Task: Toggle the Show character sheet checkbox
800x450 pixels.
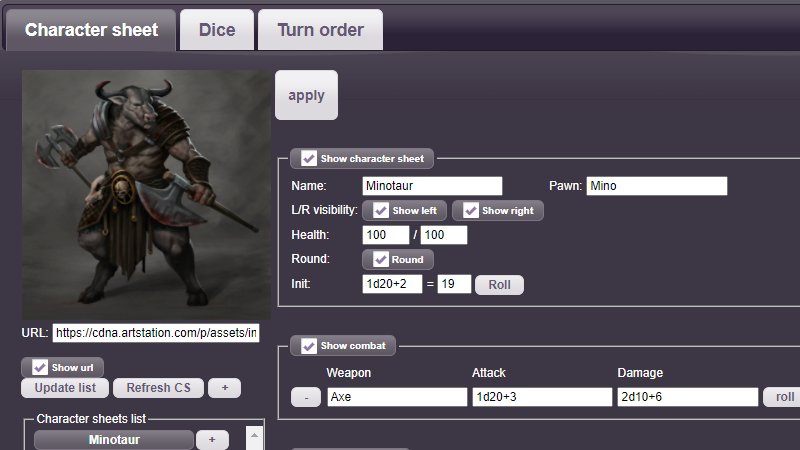Action: click(x=310, y=158)
